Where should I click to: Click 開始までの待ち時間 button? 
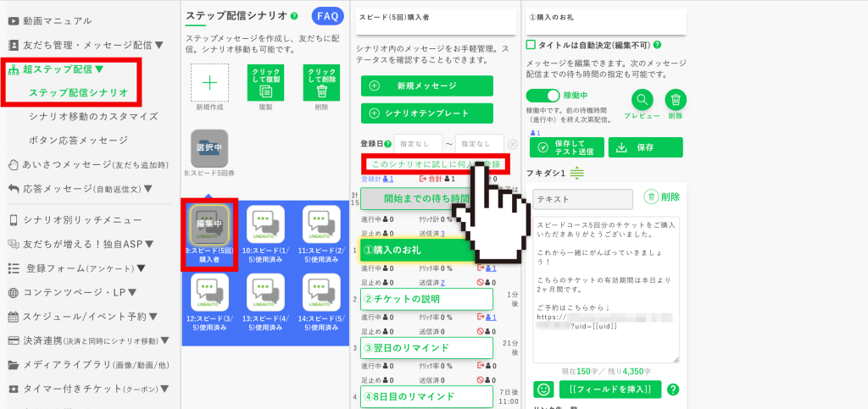point(427,198)
